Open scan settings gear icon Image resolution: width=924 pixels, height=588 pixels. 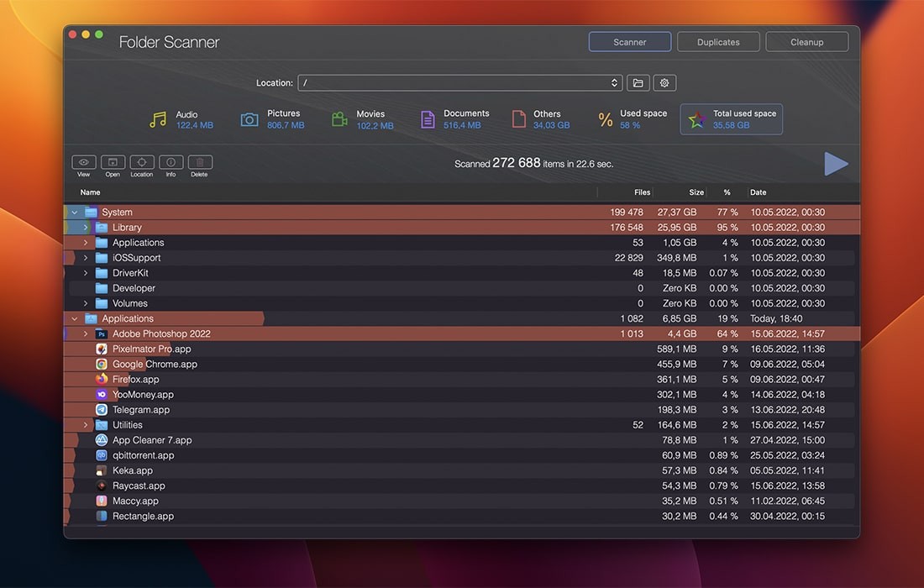664,83
